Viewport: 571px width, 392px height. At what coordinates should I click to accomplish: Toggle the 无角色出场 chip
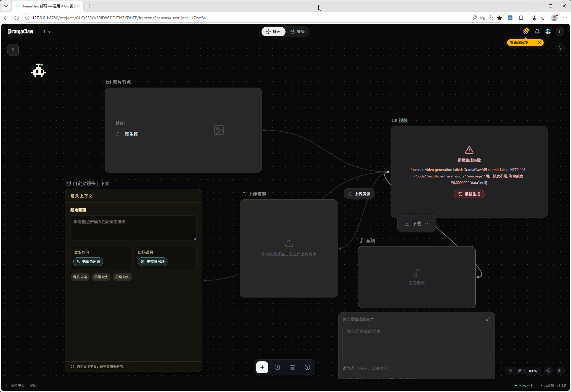(x=88, y=262)
